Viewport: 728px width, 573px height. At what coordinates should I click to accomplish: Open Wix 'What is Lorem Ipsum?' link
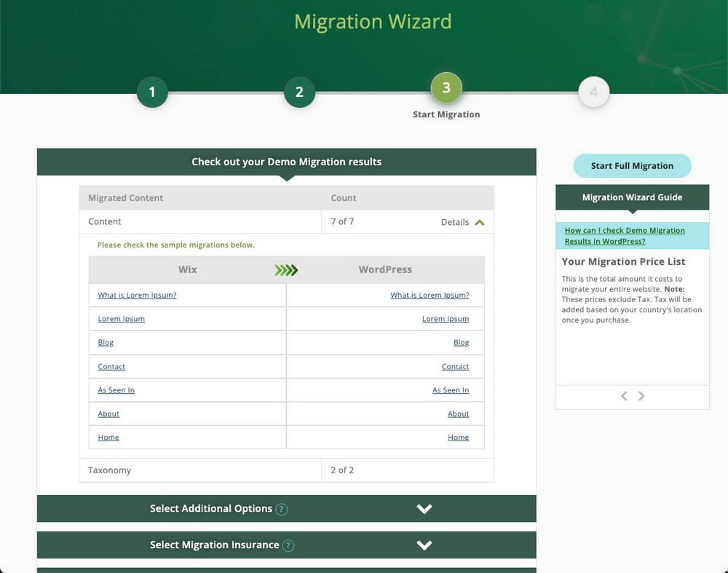click(137, 295)
